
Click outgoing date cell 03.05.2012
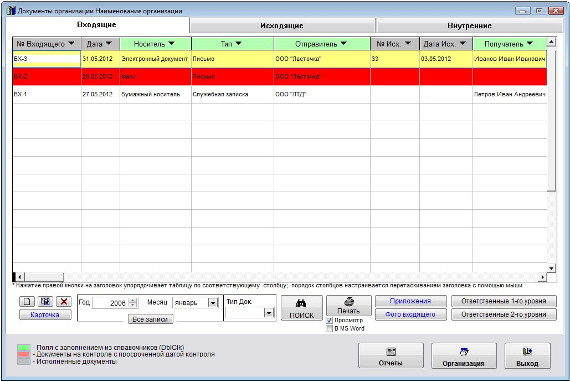[446, 59]
